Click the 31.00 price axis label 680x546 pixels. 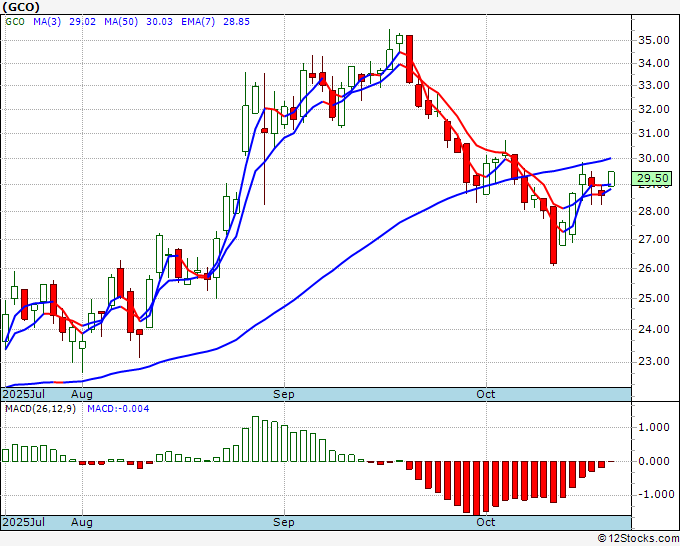point(654,133)
